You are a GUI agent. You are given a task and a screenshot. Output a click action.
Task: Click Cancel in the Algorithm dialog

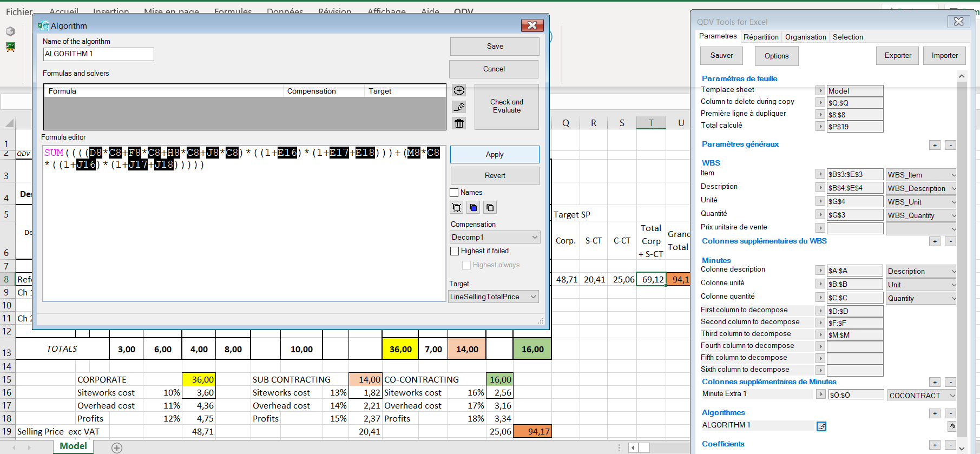point(494,69)
